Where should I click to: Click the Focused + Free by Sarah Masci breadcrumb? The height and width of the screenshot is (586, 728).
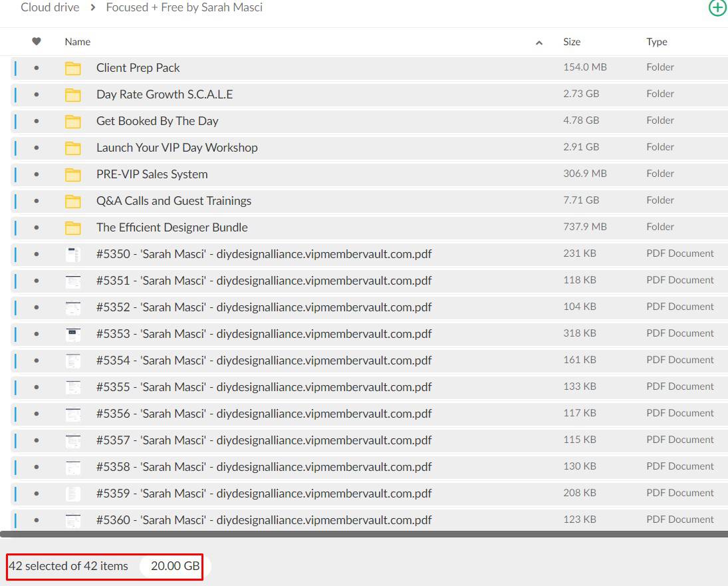[184, 7]
